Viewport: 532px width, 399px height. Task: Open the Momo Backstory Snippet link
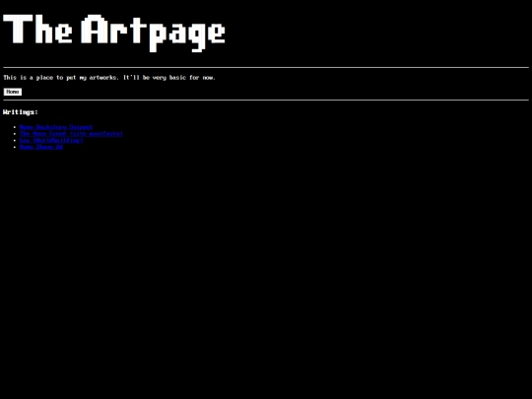pyautogui.click(x=56, y=127)
